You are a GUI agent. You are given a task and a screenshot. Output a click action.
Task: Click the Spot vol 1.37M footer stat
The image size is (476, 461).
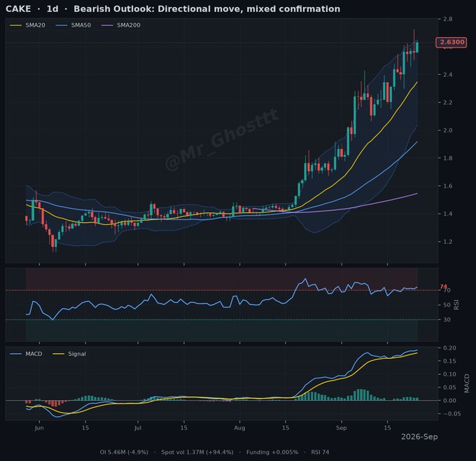click(197, 452)
